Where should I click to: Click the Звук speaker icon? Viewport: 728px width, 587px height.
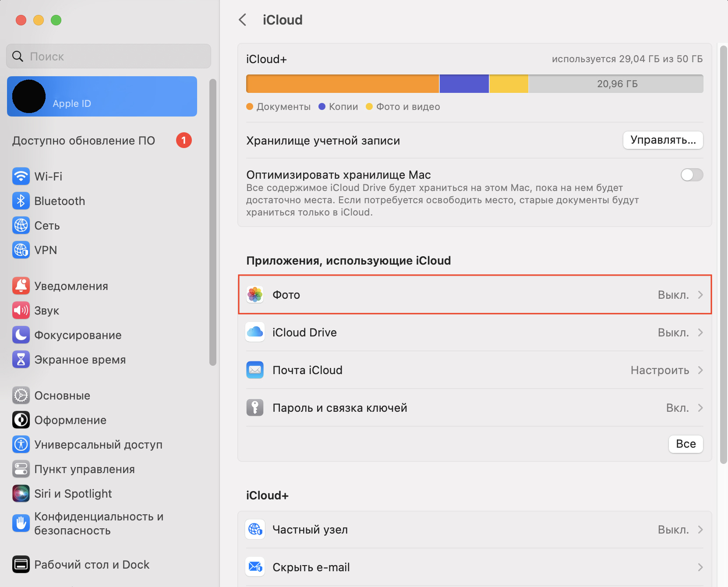[x=21, y=311]
